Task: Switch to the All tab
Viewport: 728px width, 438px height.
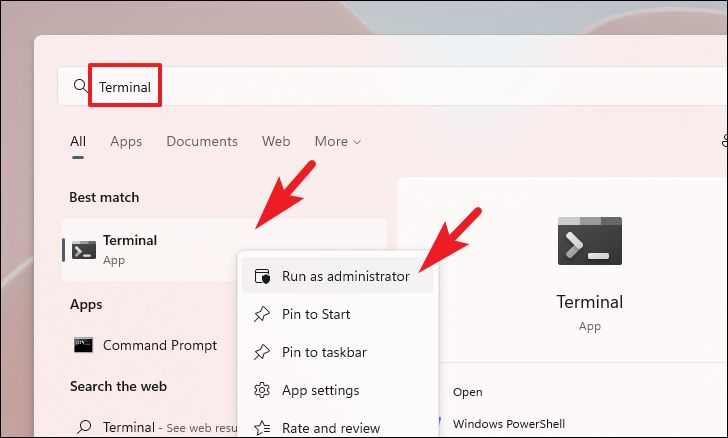Action: pos(78,141)
